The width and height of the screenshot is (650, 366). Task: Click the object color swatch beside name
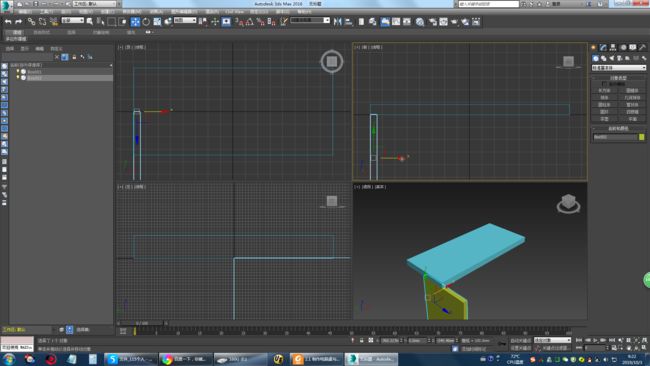tap(642, 137)
